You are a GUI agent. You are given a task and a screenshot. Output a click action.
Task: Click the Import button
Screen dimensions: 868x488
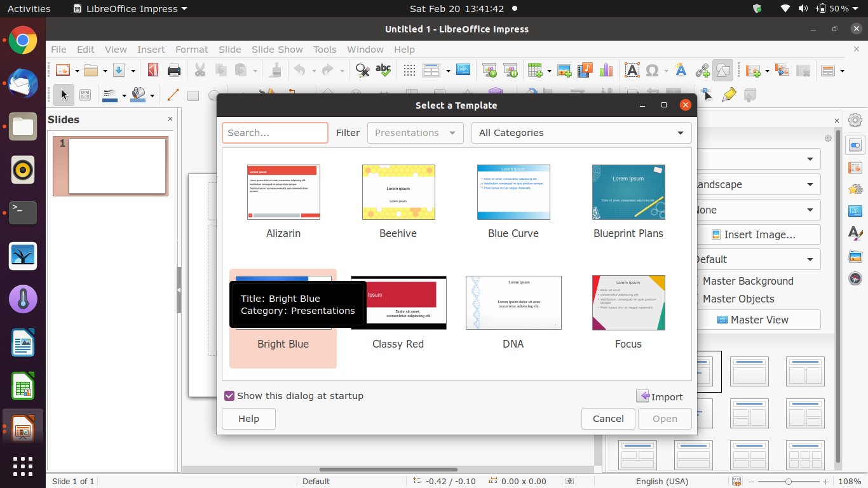(x=660, y=396)
